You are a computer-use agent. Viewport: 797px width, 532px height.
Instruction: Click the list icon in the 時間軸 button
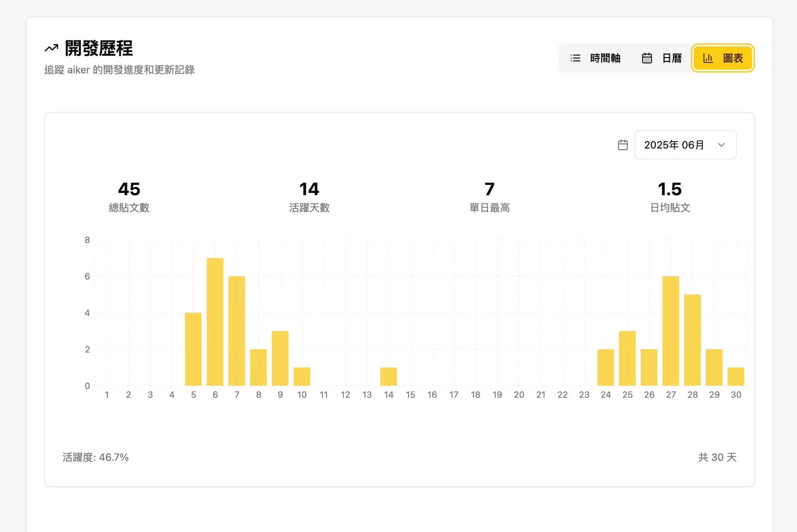pos(575,58)
